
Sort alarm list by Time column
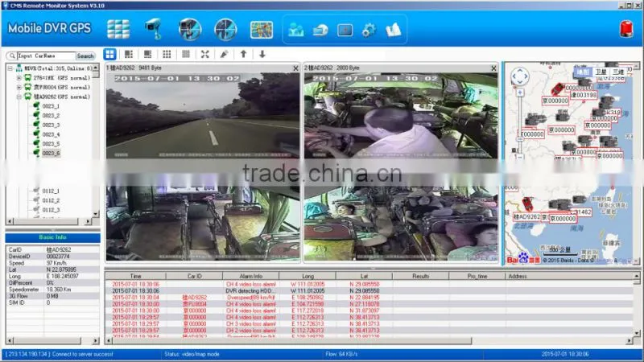[135, 276]
